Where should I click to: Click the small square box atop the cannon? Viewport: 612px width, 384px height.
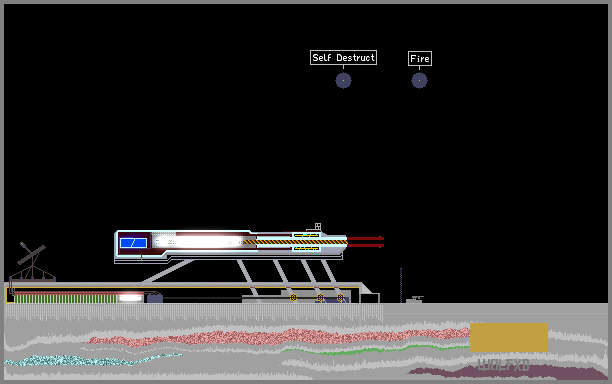point(318,226)
